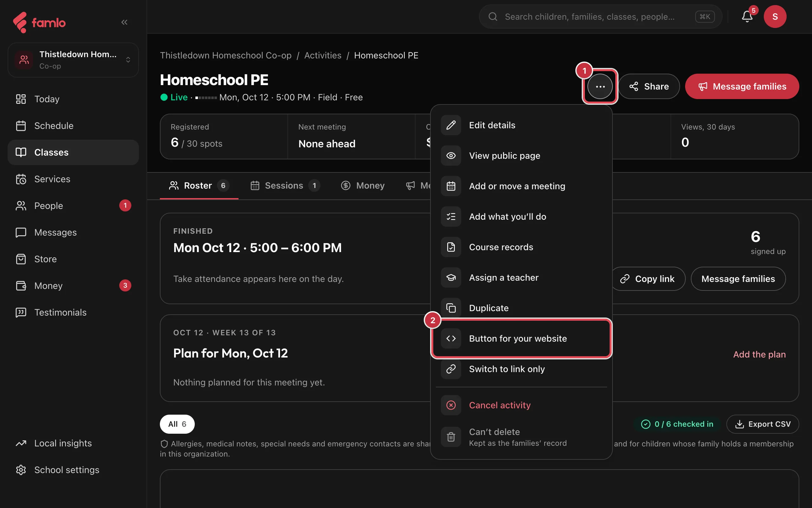
Task: Open Schedule from the sidebar
Action: [73, 126]
